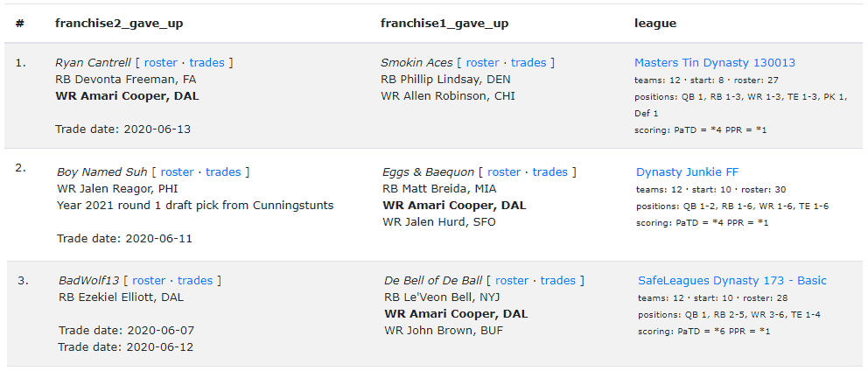Viewport: 868px width, 371px height.
Task: View Boy Named Suh trades link
Action: tap(223, 172)
